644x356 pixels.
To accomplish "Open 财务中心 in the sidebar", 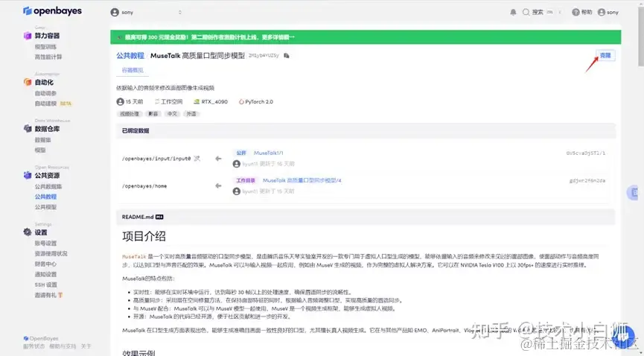I will pyautogui.click(x=45, y=264).
